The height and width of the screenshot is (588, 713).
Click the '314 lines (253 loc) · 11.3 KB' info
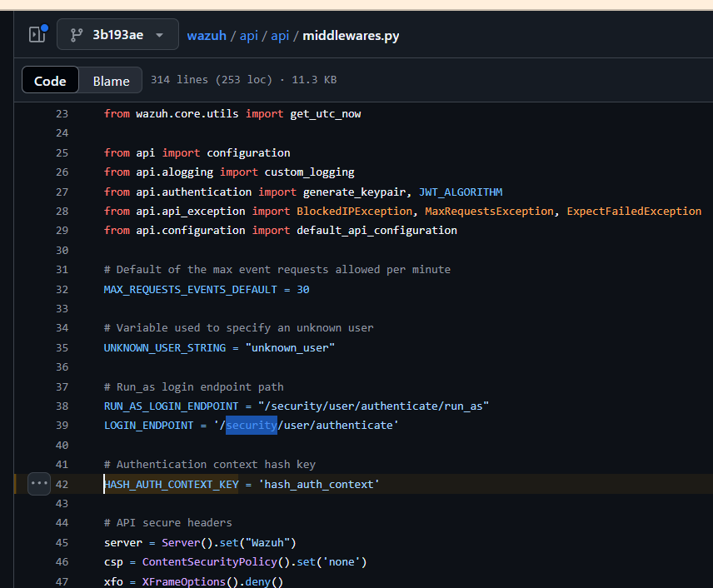click(x=244, y=80)
